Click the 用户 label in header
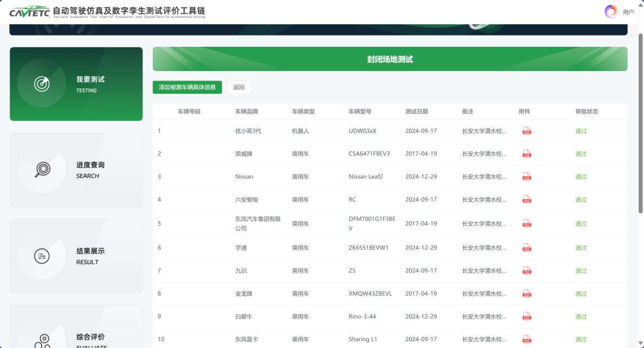 pyautogui.click(x=628, y=12)
